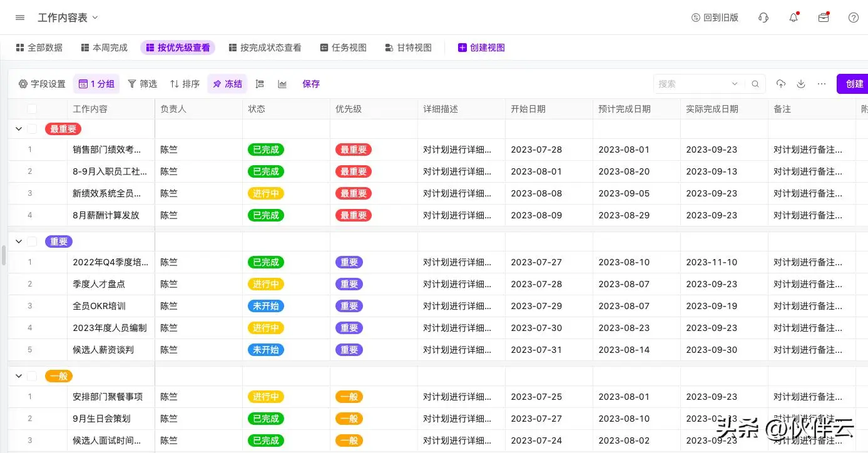Collapse the 最重要 group
The image size is (868, 453).
pos(18,129)
